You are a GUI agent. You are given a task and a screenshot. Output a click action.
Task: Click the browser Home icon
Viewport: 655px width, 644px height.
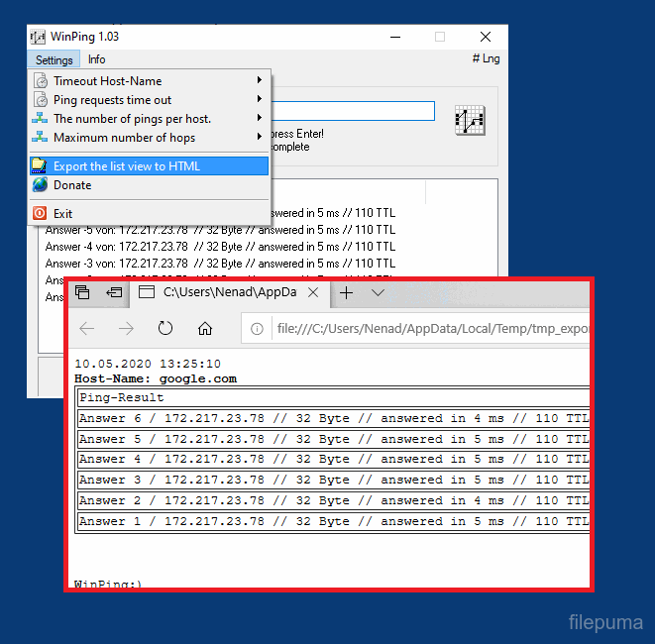pyautogui.click(x=205, y=329)
